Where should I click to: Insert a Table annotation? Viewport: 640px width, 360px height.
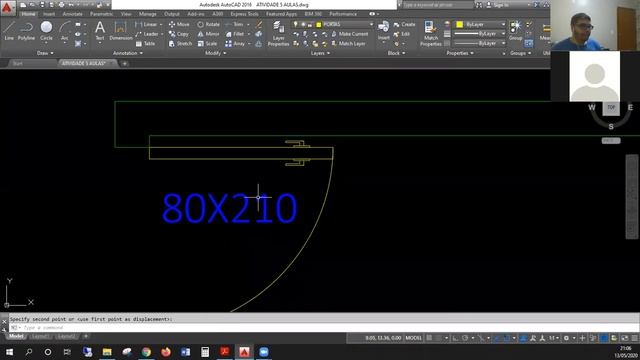pyautogui.click(x=145, y=43)
